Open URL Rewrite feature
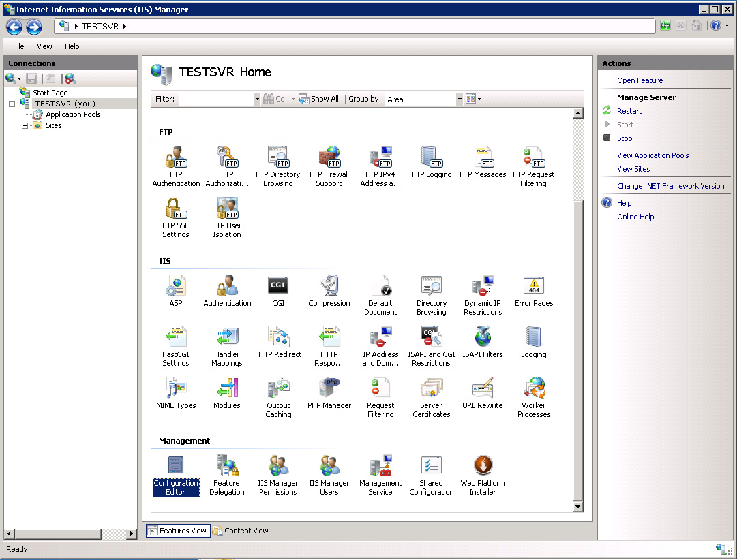Screen dimensions: 737x560 [x=483, y=393]
